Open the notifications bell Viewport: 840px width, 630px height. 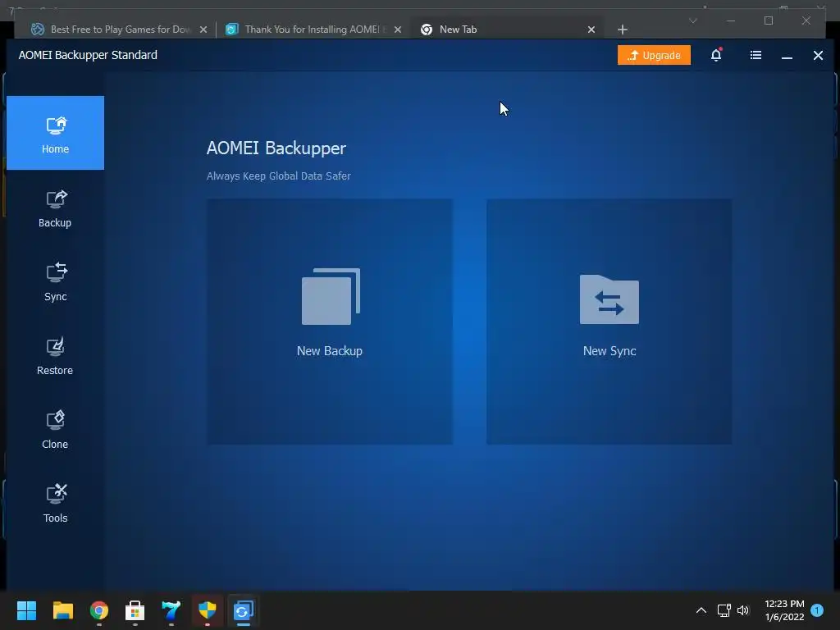(716, 55)
